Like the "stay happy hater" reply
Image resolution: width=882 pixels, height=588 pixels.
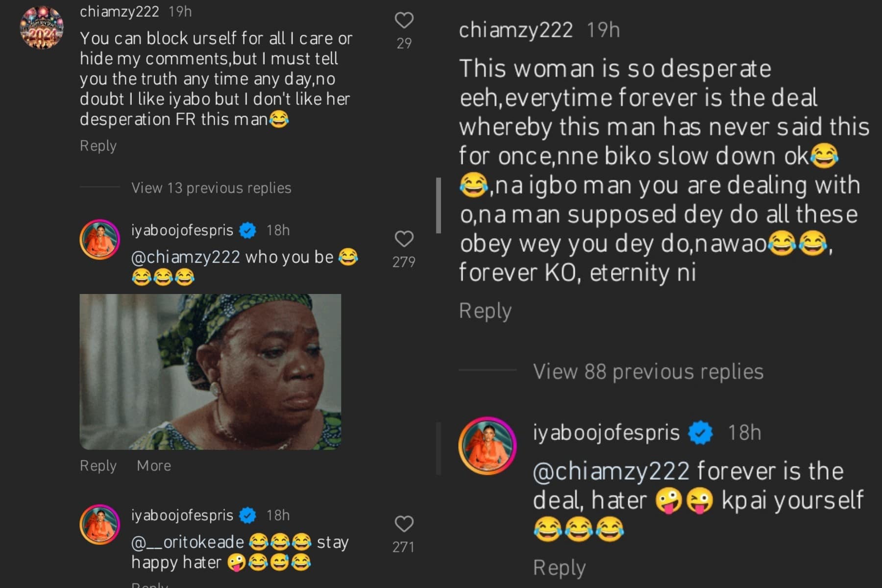pyautogui.click(x=404, y=524)
